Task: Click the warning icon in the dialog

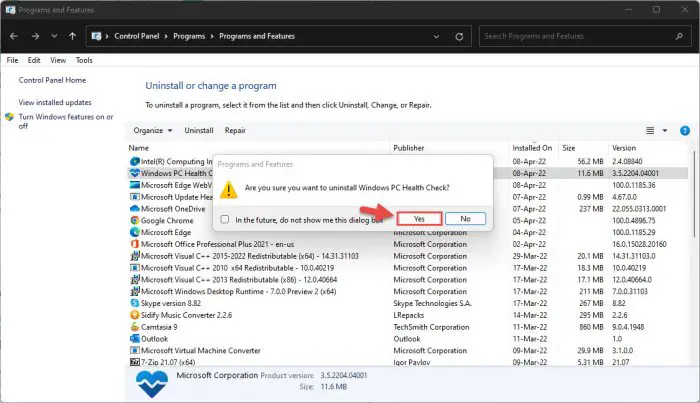Action: 229,189
